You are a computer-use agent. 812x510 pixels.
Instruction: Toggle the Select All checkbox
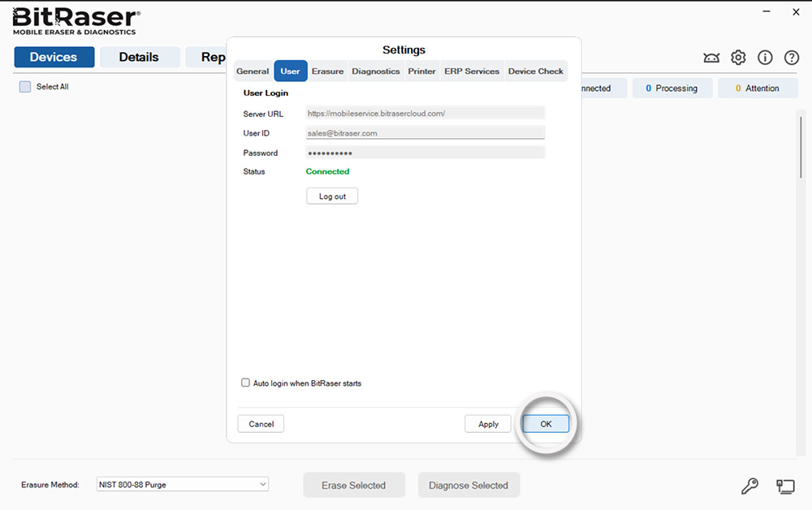[x=25, y=86]
